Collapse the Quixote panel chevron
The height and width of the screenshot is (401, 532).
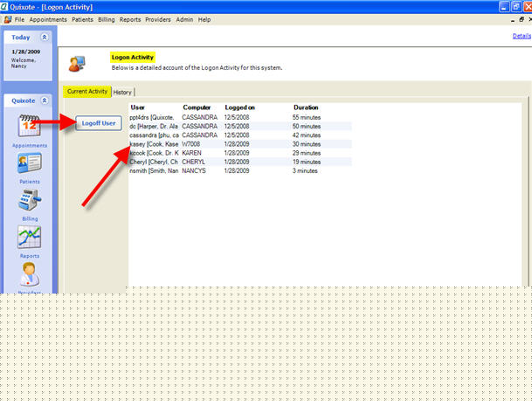(x=45, y=100)
